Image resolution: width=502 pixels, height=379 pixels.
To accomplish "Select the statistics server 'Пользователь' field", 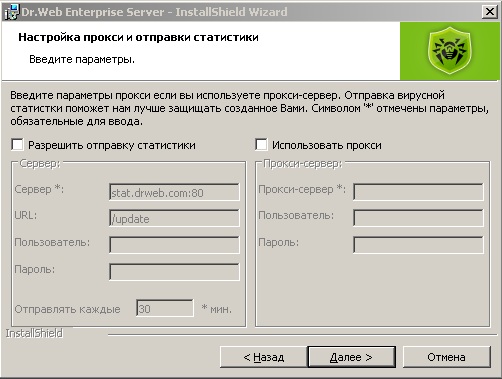I will click(x=174, y=245).
